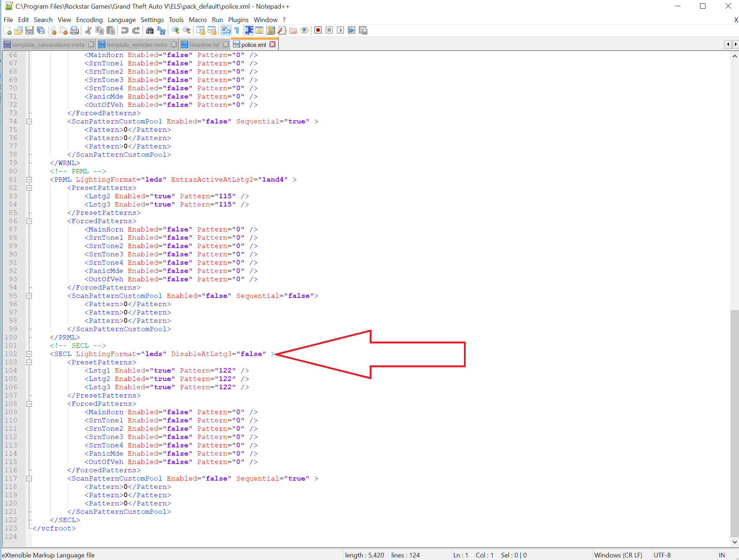Click the Zoom In magnifier icon
This screenshot has height=560, width=739.
[x=175, y=30]
